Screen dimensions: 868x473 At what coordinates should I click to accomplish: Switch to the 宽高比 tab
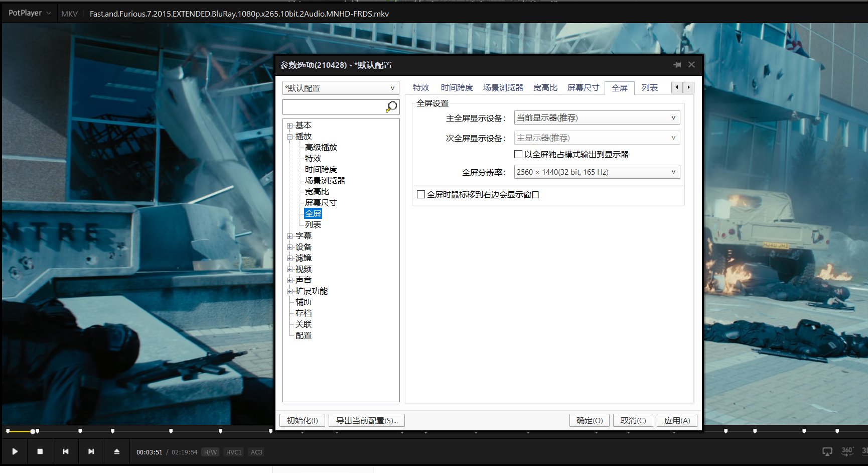(x=545, y=87)
